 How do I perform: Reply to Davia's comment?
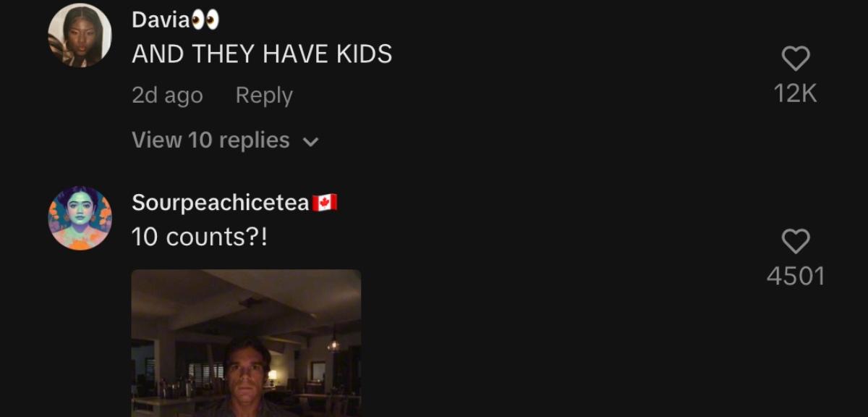(264, 96)
